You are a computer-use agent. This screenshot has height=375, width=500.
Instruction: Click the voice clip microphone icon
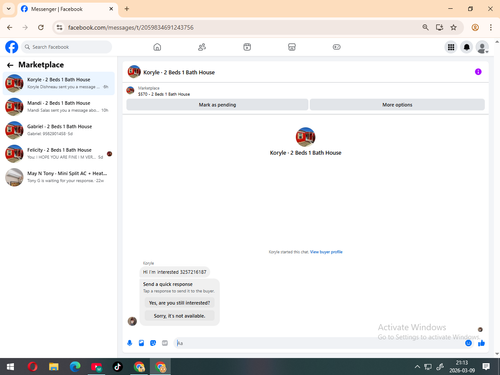130,343
